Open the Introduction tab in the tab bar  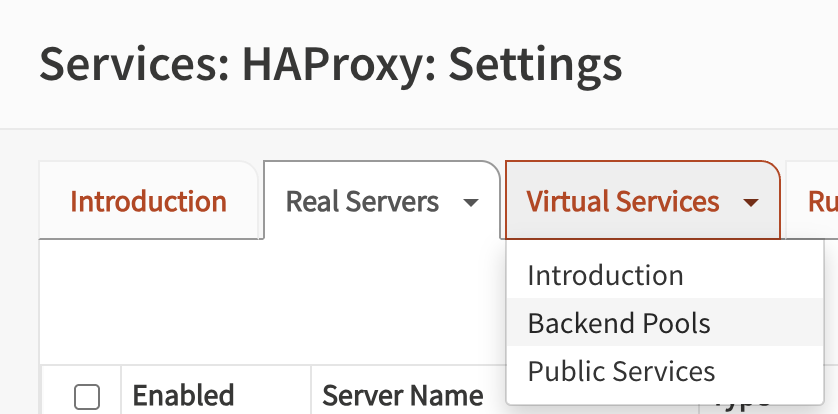[148, 201]
